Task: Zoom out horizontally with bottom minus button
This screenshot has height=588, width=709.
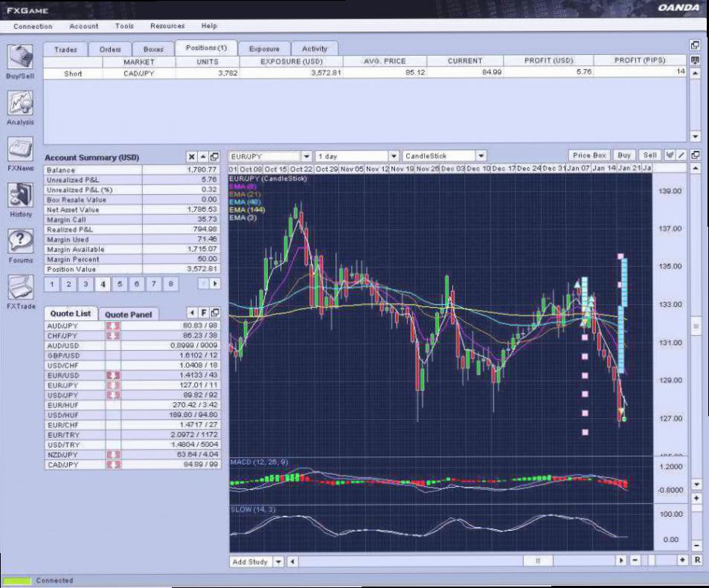Action: pos(635,560)
